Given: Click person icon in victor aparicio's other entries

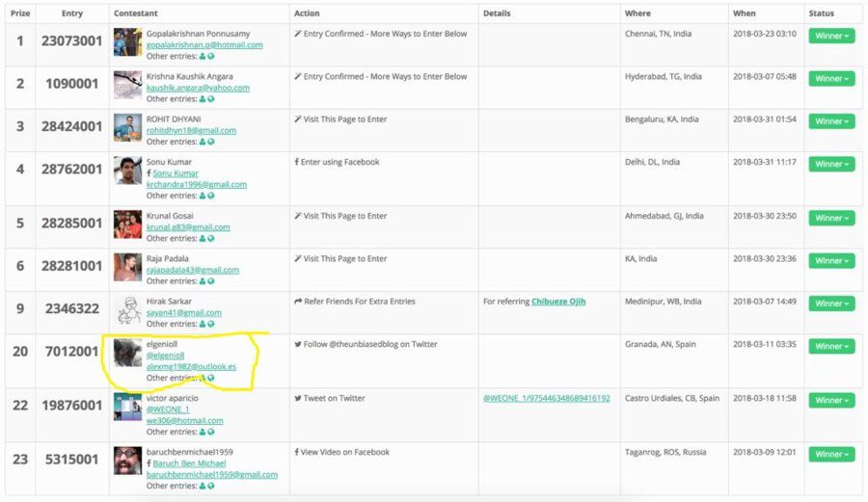Looking at the screenshot, I should coord(203,432).
